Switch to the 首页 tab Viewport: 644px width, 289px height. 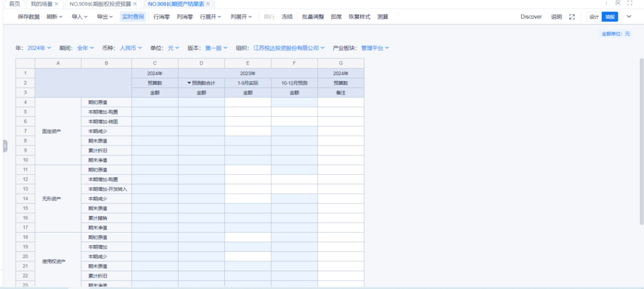(x=14, y=4)
